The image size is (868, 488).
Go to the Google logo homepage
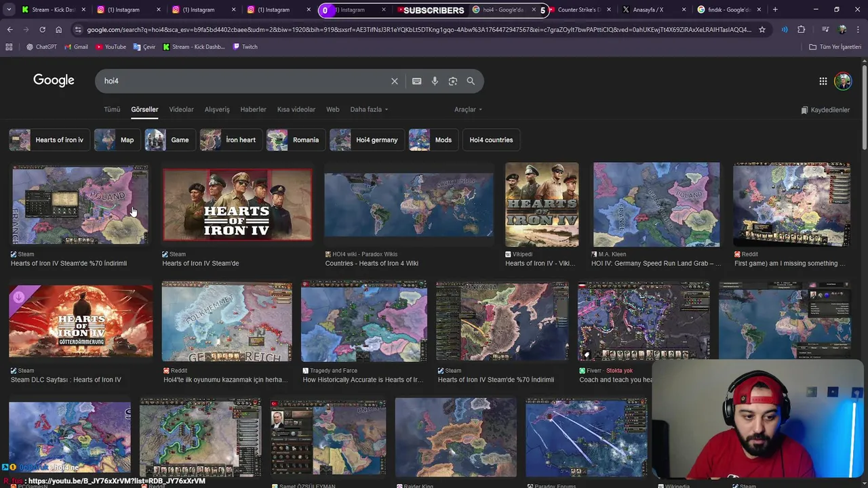coord(54,81)
